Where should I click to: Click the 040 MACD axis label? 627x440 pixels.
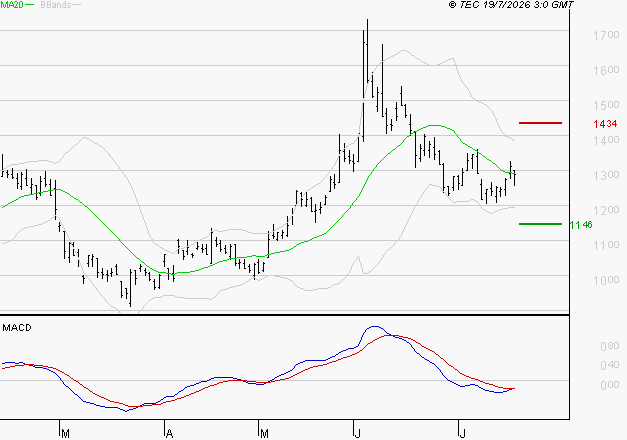pyautogui.click(x=610, y=365)
